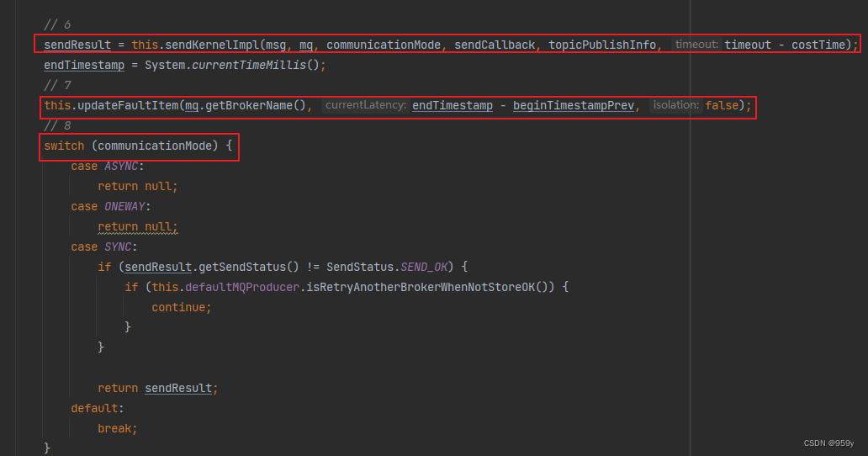Click currentTimeMillis method call

pyautogui.click(x=249, y=66)
